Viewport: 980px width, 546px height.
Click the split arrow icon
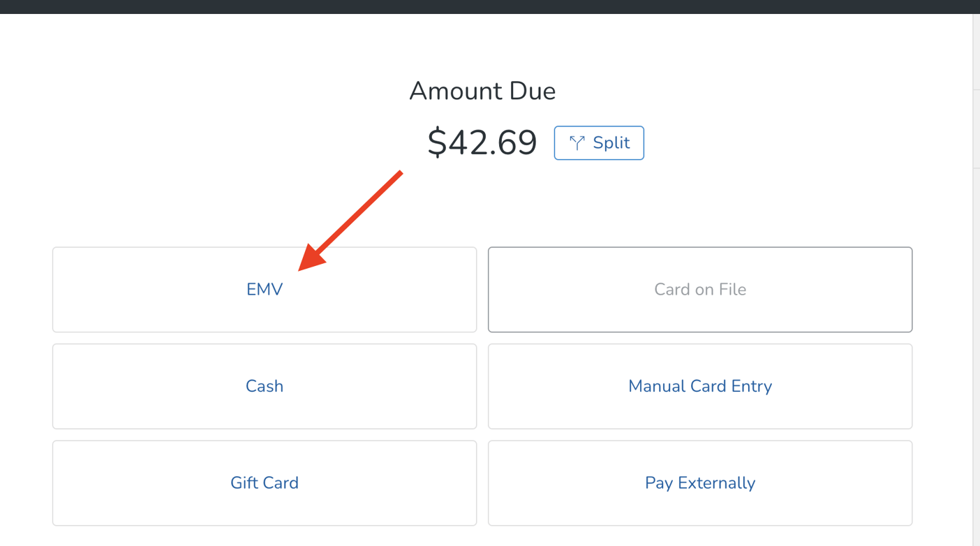point(577,142)
